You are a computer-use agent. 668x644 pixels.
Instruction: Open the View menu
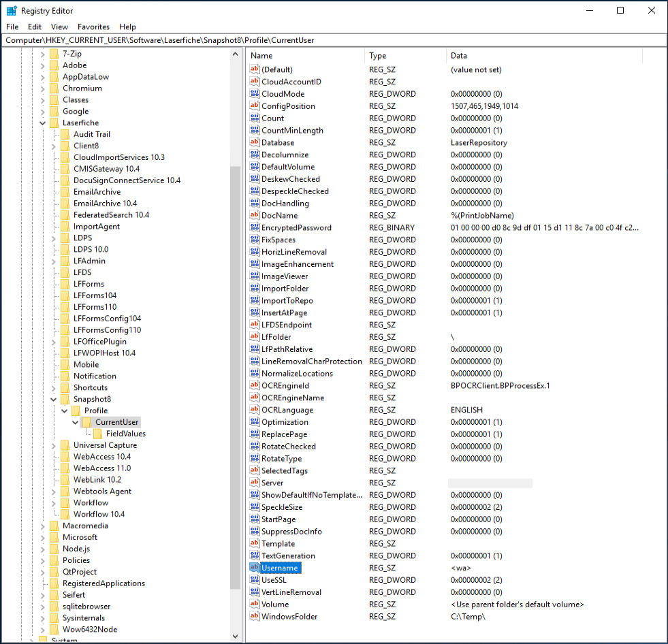point(59,27)
